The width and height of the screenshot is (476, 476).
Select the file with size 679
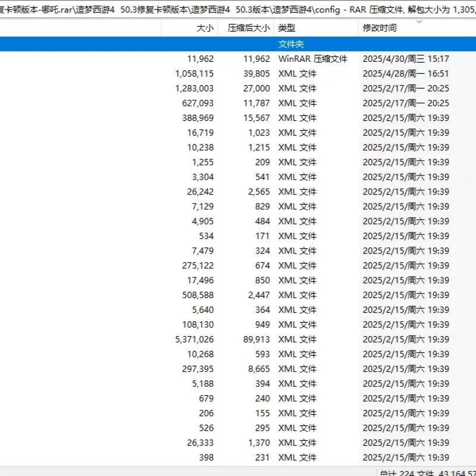tap(206, 399)
